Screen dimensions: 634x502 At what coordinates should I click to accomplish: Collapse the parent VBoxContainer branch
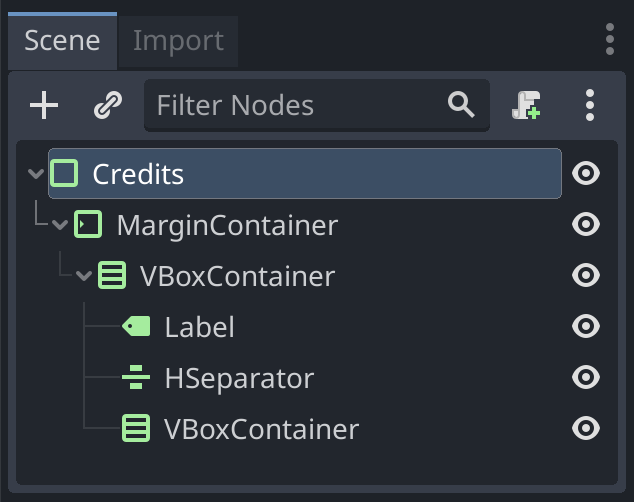point(84,276)
